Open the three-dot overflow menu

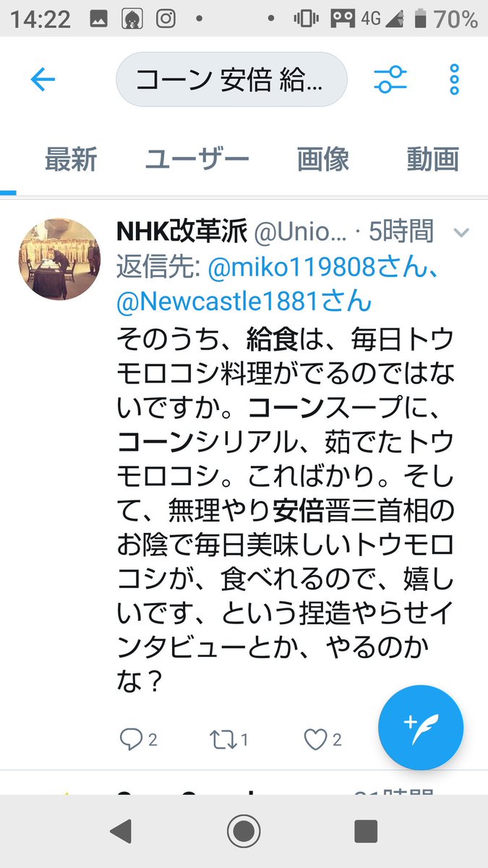[454, 80]
